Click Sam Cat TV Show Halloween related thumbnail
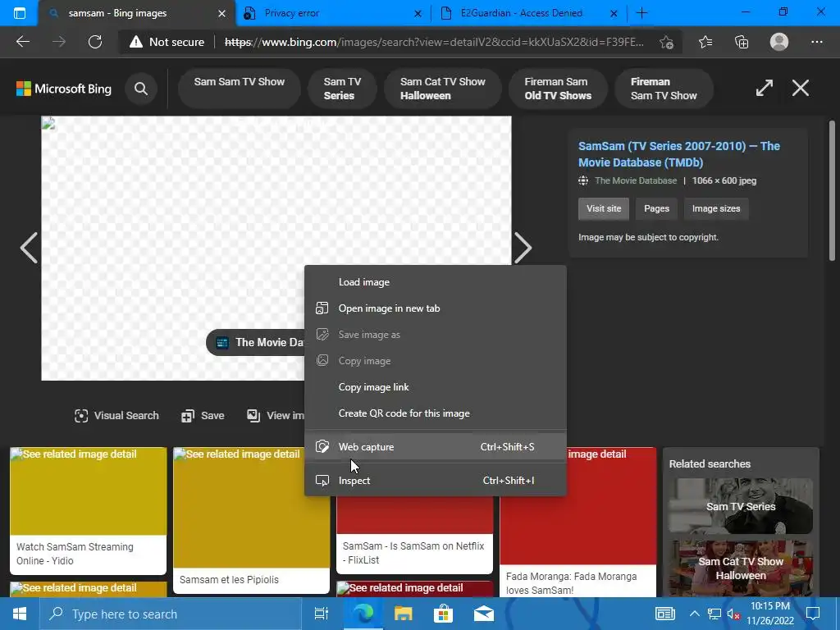Image resolution: width=840 pixels, height=630 pixels. point(741,568)
